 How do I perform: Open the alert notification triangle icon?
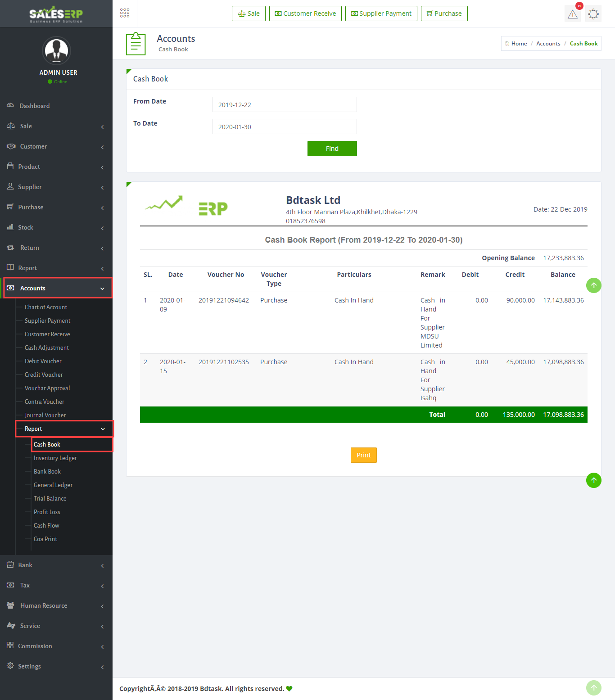point(572,14)
